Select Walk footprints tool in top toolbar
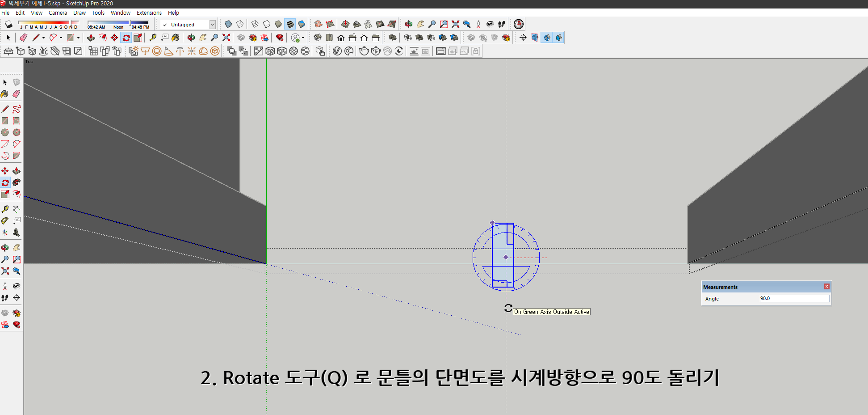Viewport: 868px width, 415px height. point(502,24)
